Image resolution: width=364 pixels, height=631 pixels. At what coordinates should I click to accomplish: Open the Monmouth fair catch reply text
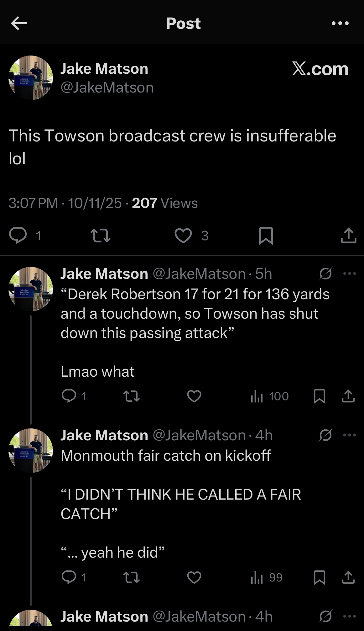(166, 456)
